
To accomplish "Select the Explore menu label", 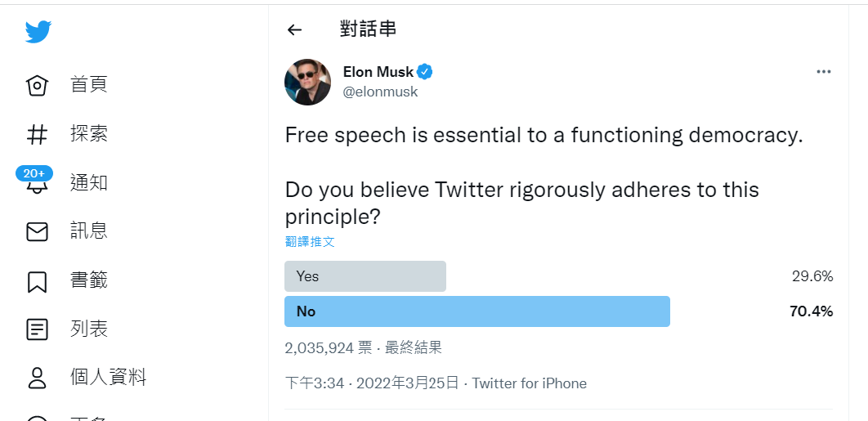I will point(89,134).
